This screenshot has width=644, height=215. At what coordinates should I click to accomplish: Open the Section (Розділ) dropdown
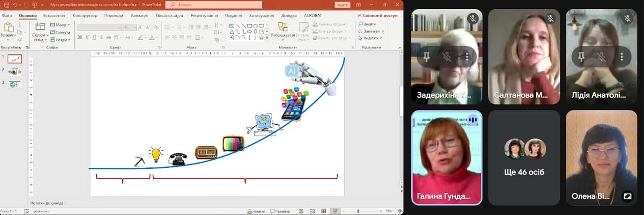[61, 40]
